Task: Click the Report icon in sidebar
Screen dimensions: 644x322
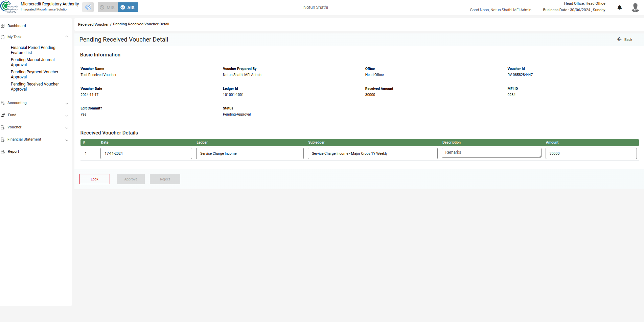Action: coord(3,151)
